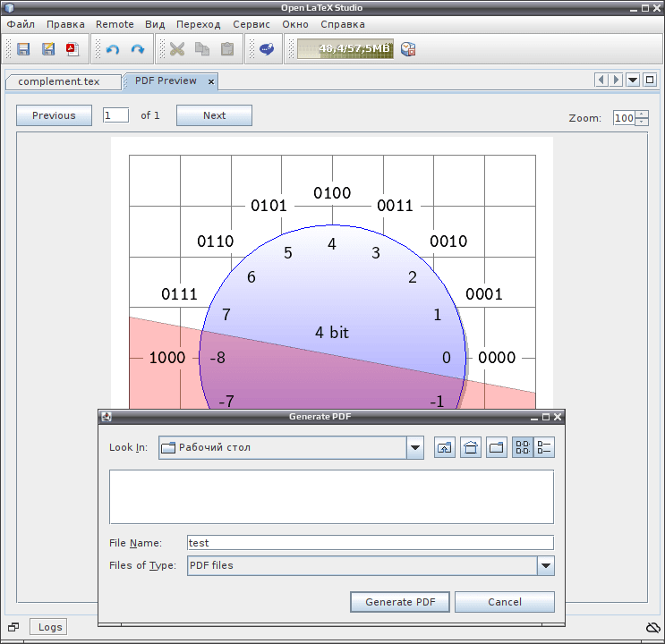Create new folder in Generate PDF dialog
665x644 pixels.
496,447
